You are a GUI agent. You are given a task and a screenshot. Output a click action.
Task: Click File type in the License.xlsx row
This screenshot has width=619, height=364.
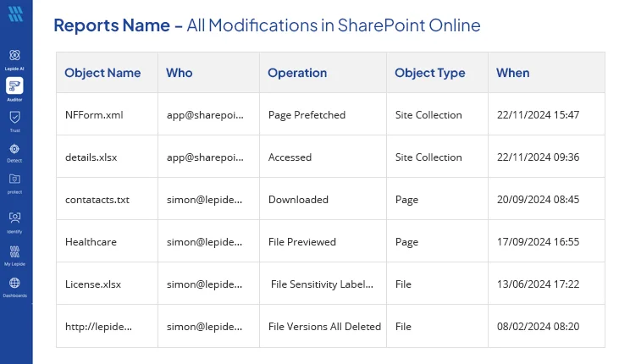click(x=403, y=284)
